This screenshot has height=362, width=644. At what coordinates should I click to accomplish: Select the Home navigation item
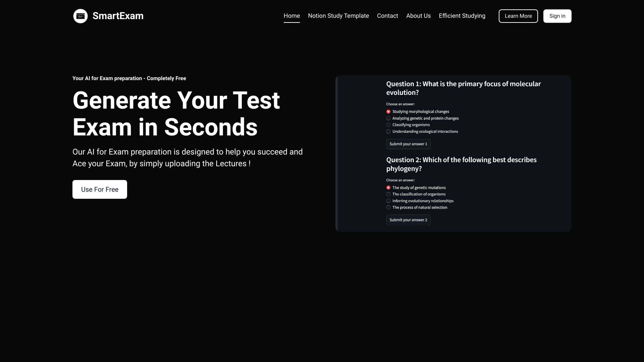[292, 16]
